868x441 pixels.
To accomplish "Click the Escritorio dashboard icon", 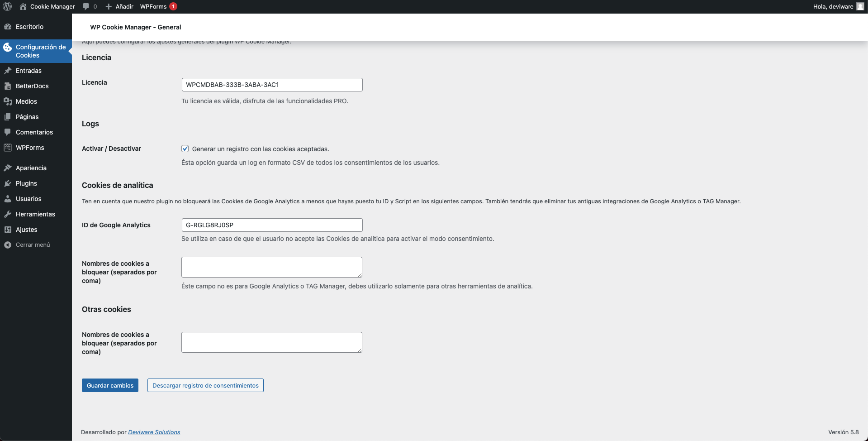I will [x=8, y=27].
